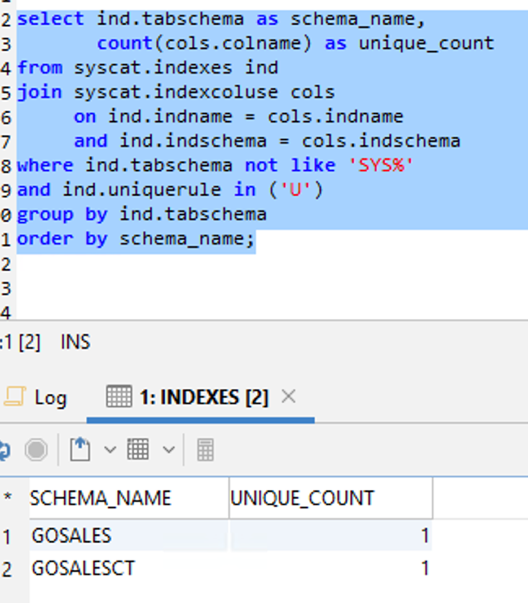The height and width of the screenshot is (603, 528).
Task: Click the Log tab scroll icon
Action: point(15,396)
